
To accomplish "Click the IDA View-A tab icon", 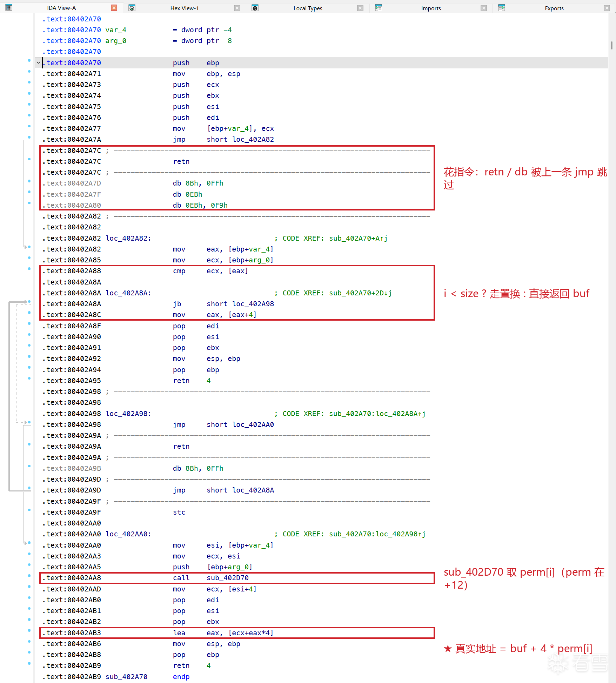I will [9, 8].
